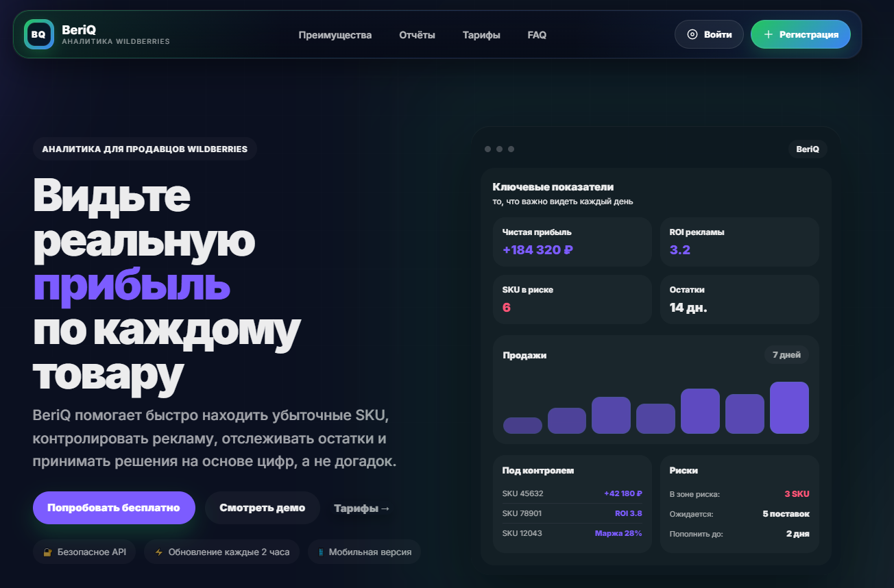
Task: Click the lightning icon beside Обновление каждые 2 часа
Action: tap(158, 552)
